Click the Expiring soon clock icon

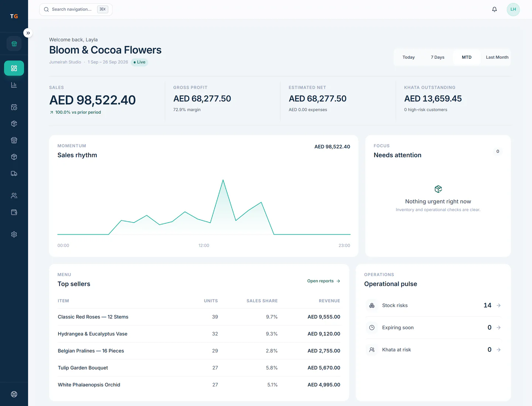(372, 327)
